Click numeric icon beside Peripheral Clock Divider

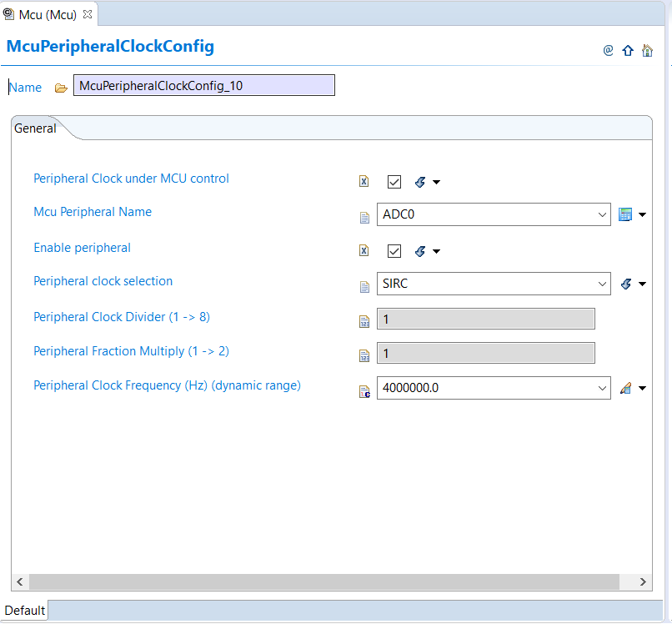click(364, 321)
